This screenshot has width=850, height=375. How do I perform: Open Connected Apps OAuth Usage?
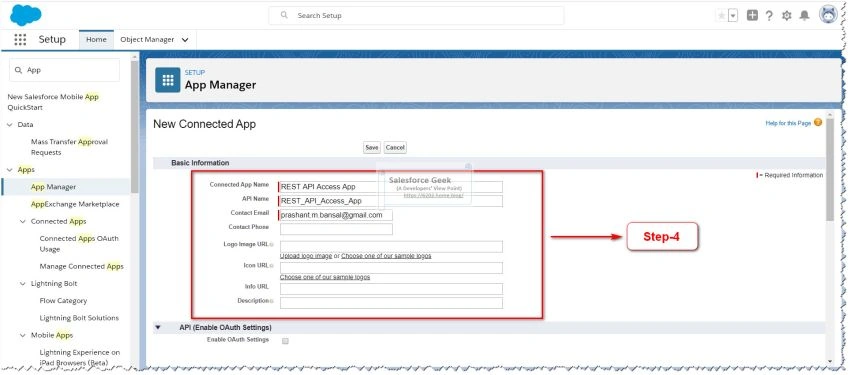[x=79, y=244]
